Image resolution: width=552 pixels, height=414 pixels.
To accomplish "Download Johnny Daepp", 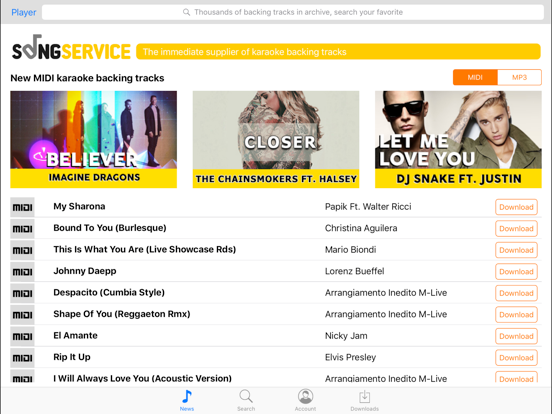I will click(x=516, y=271).
